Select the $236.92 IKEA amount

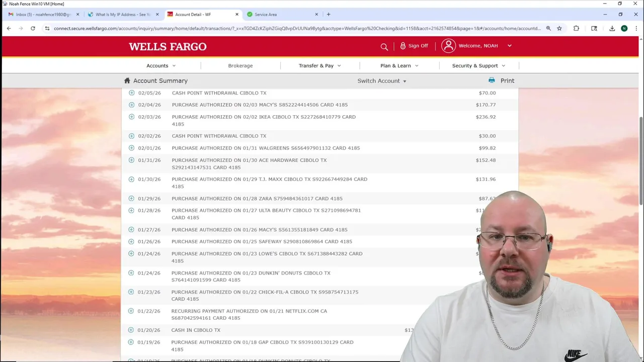pos(486,117)
